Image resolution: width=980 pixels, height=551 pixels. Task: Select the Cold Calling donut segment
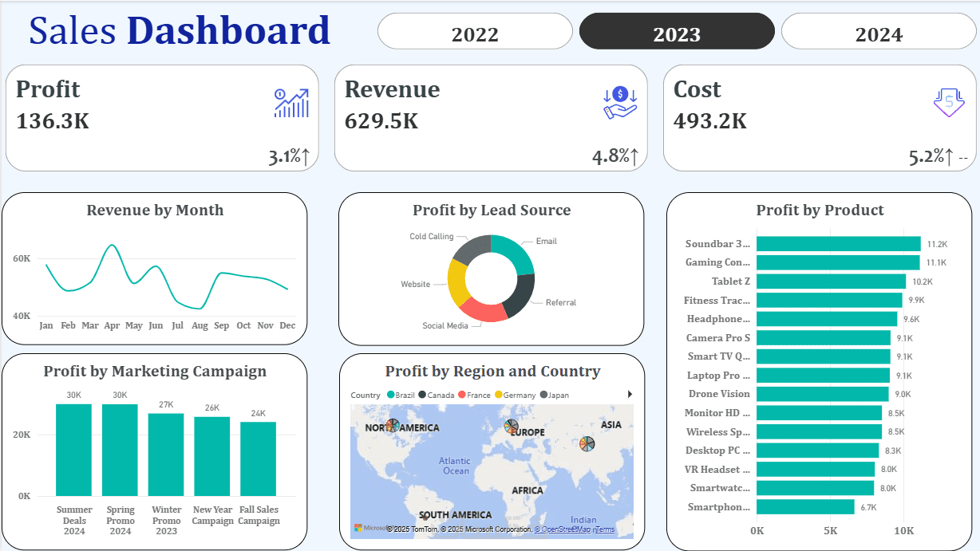(x=472, y=249)
